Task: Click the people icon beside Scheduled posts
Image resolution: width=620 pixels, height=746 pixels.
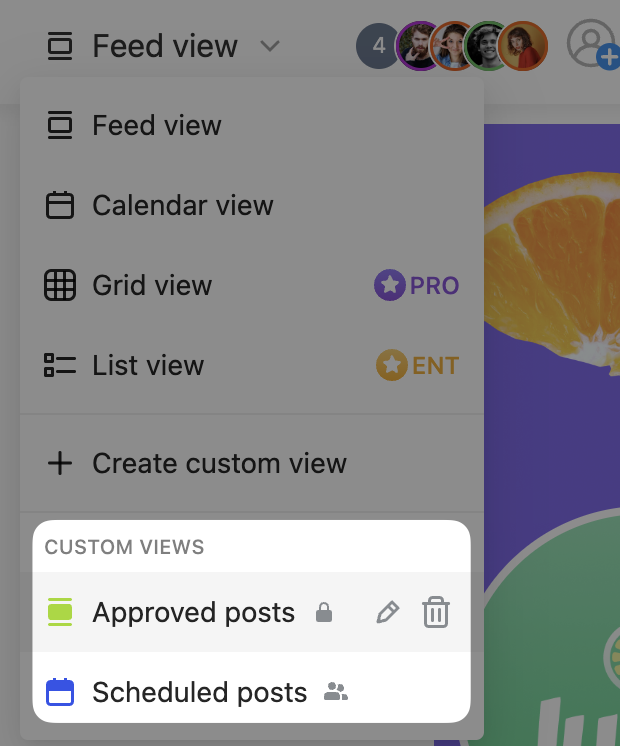Action: 336,692
